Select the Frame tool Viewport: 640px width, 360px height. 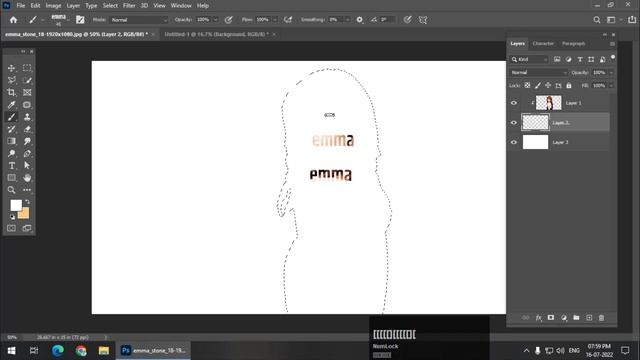(x=27, y=93)
